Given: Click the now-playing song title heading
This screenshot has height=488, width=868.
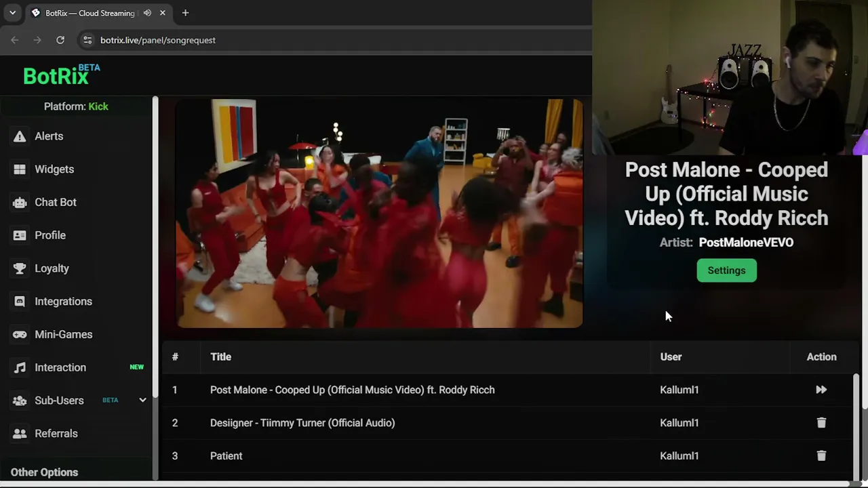Looking at the screenshot, I should 726,194.
